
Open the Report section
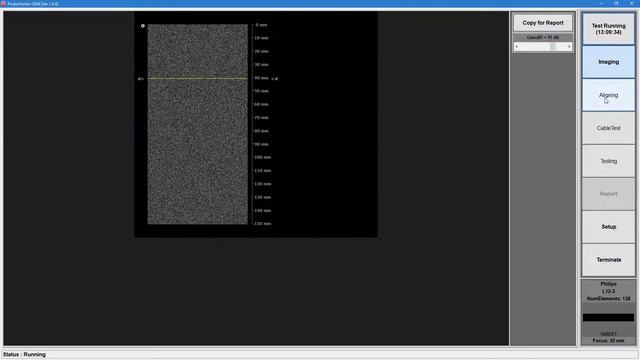click(x=608, y=194)
